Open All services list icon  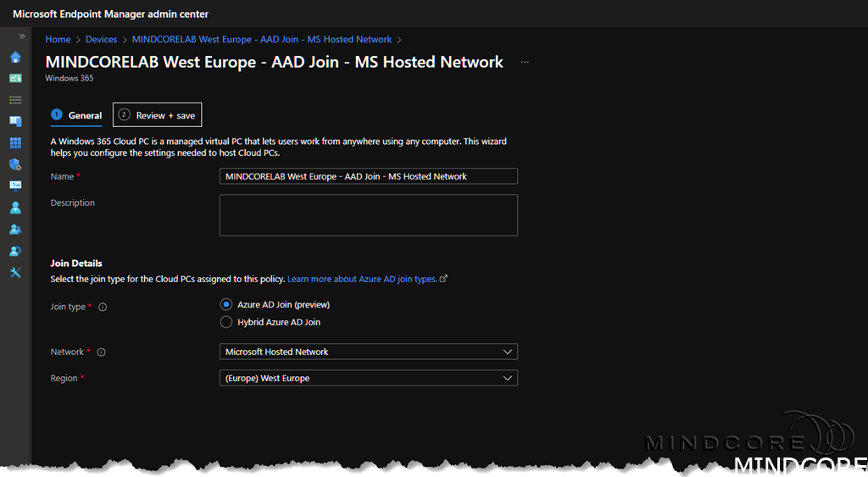(15, 100)
